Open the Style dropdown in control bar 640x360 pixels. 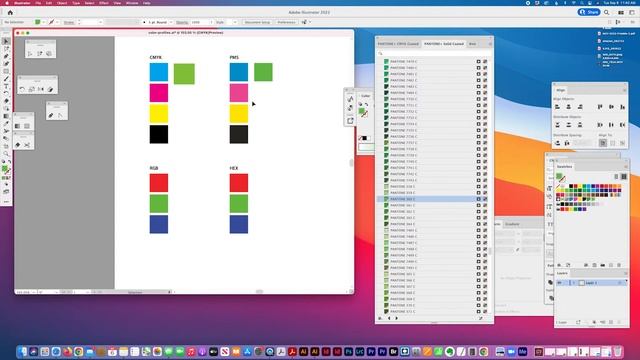pyautogui.click(x=235, y=22)
